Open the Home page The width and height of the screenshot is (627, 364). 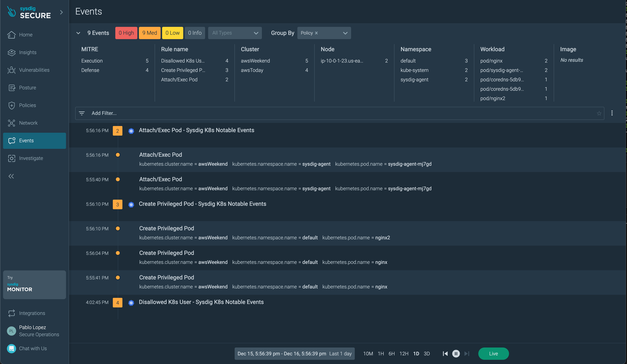(x=34, y=35)
